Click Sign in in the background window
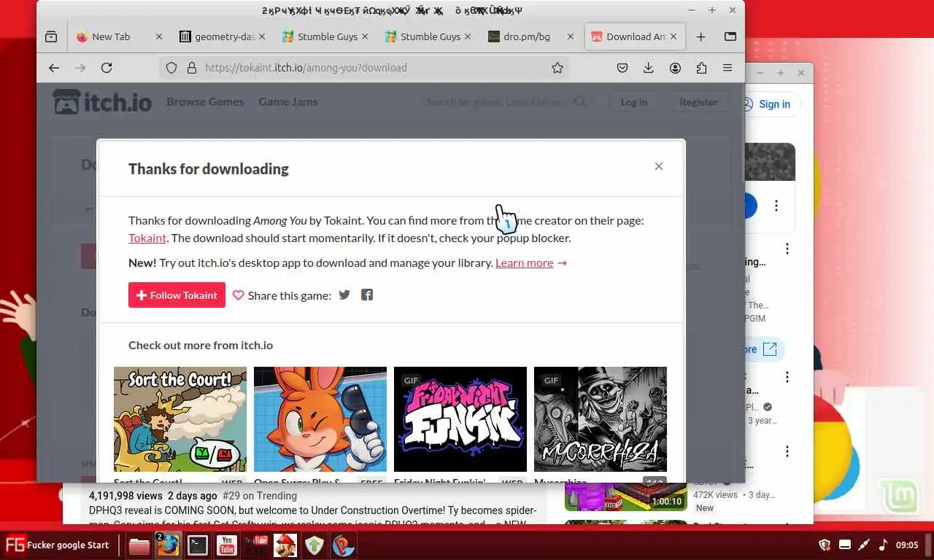 pyautogui.click(x=773, y=104)
